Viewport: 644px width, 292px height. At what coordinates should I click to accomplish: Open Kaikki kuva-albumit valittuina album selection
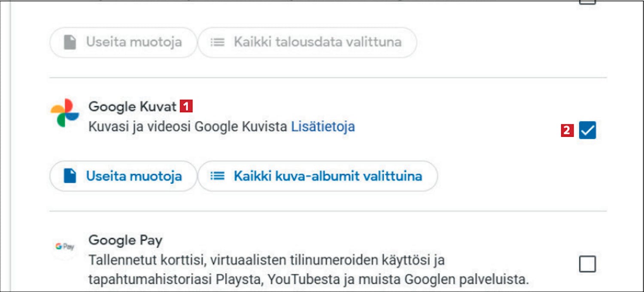pyautogui.click(x=318, y=176)
